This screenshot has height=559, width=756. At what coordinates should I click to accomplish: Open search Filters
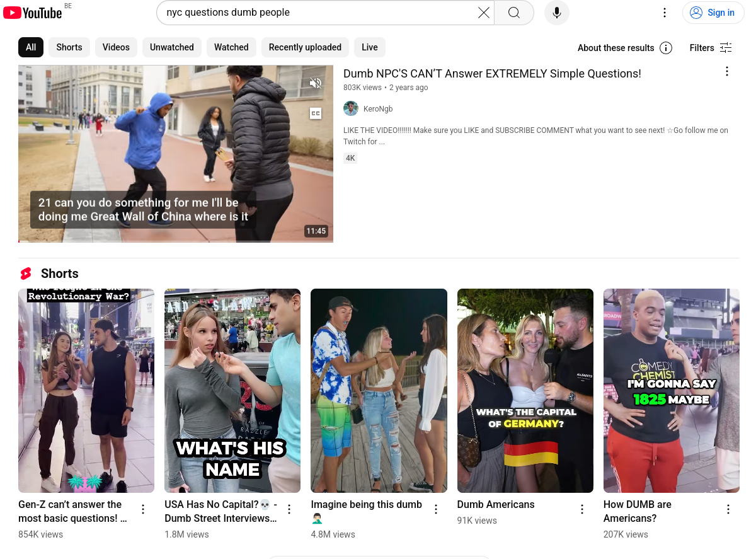coord(711,48)
